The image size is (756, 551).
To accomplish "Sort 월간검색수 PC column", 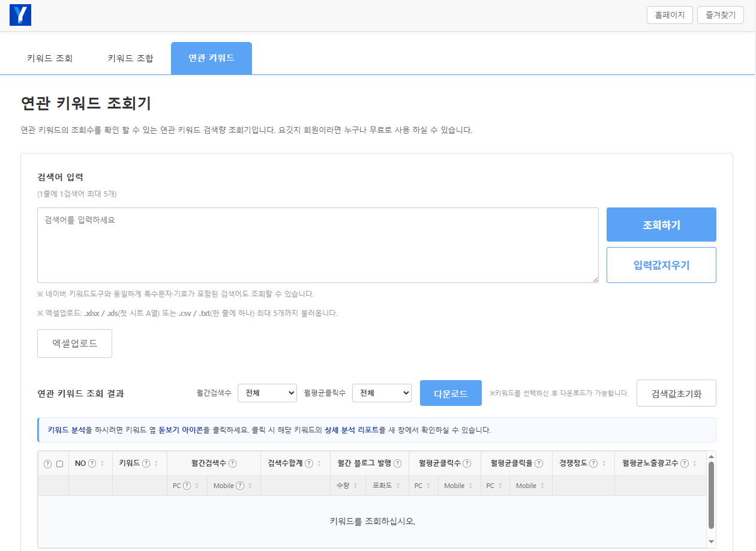I will tap(197, 486).
